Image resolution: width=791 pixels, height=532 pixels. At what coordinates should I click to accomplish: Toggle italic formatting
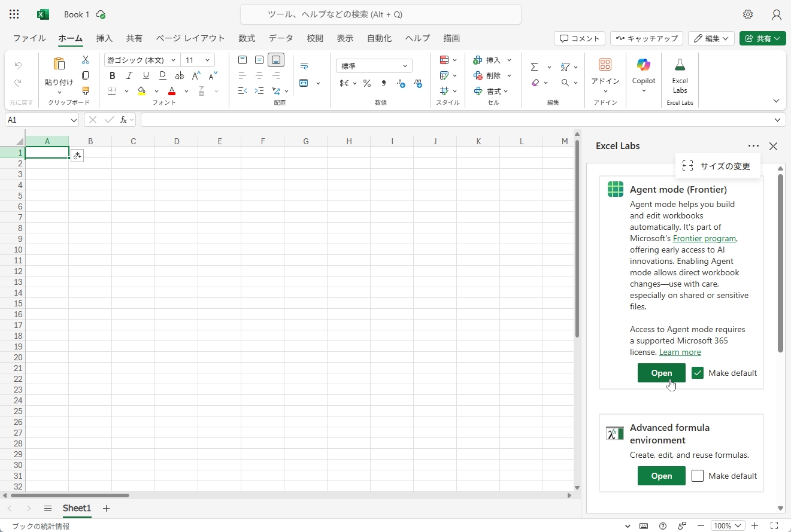[129, 75]
